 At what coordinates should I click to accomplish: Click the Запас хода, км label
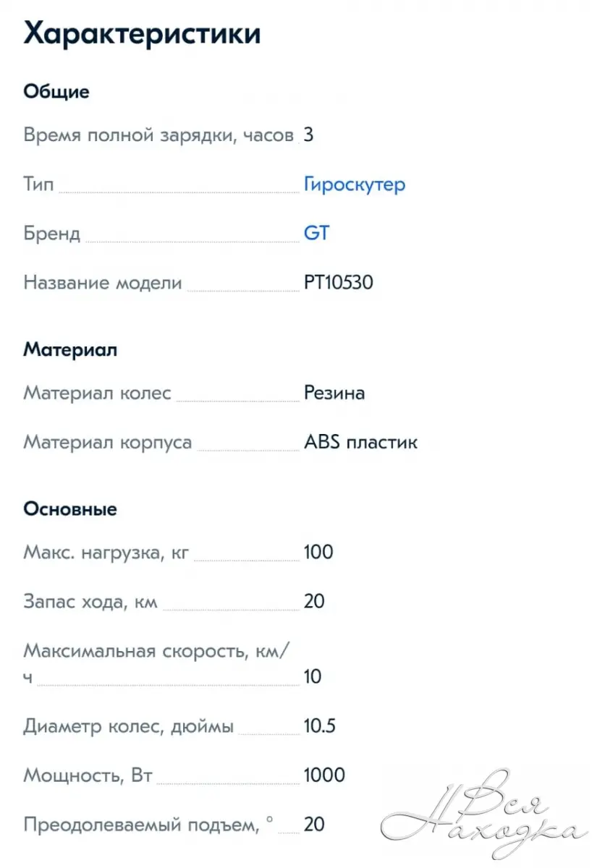tap(90, 602)
